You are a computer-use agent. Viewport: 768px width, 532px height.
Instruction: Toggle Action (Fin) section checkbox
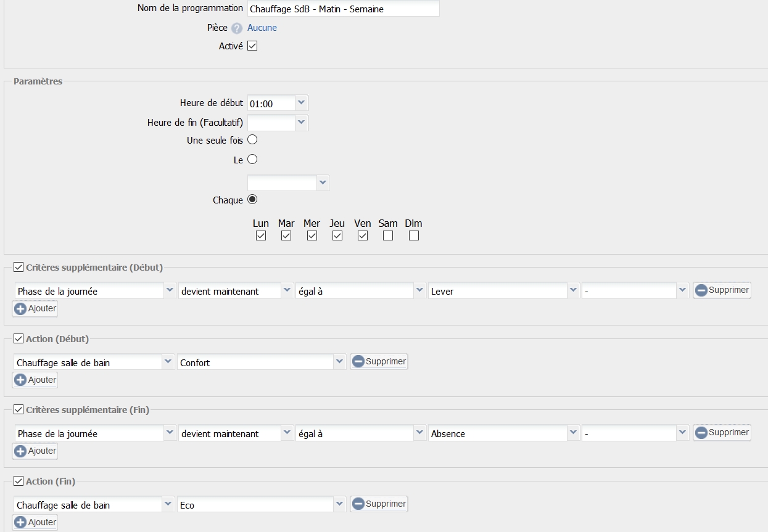pos(19,481)
